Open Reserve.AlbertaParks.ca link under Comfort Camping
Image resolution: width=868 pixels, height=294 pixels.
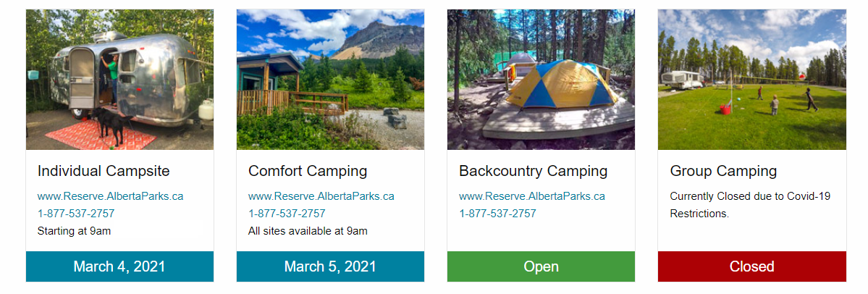click(321, 196)
